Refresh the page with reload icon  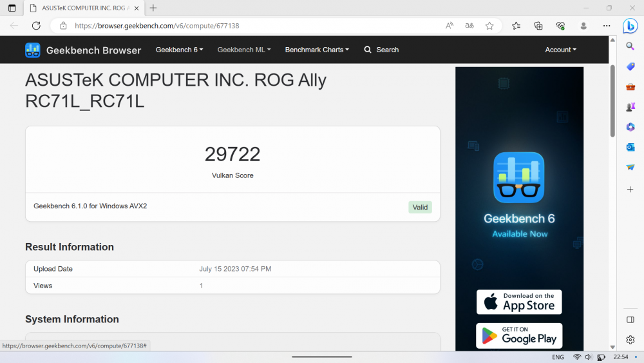[x=36, y=26]
